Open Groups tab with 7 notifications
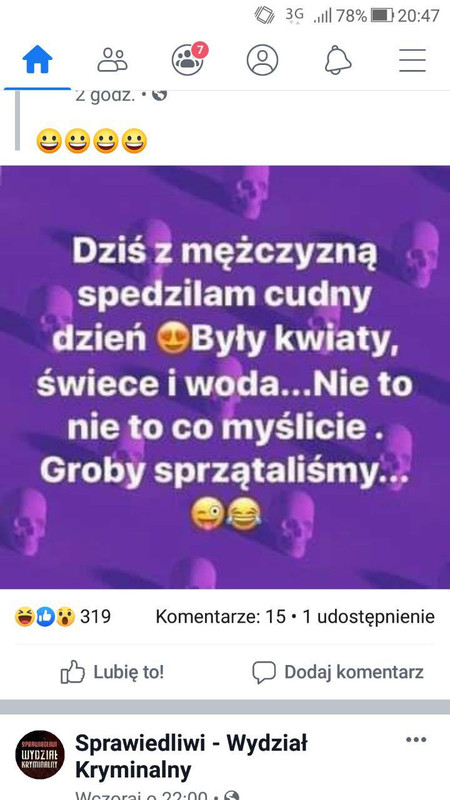The width and height of the screenshot is (450, 800). click(189, 59)
